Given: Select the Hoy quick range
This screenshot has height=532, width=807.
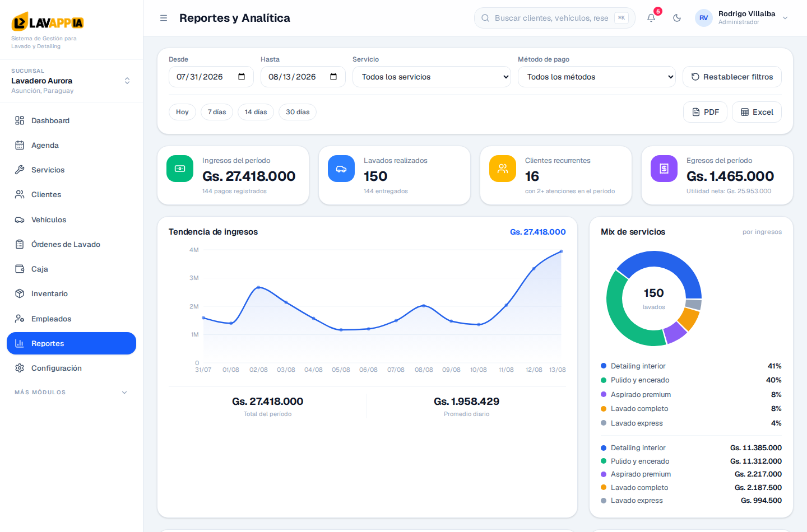Looking at the screenshot, I should (182, 112).
